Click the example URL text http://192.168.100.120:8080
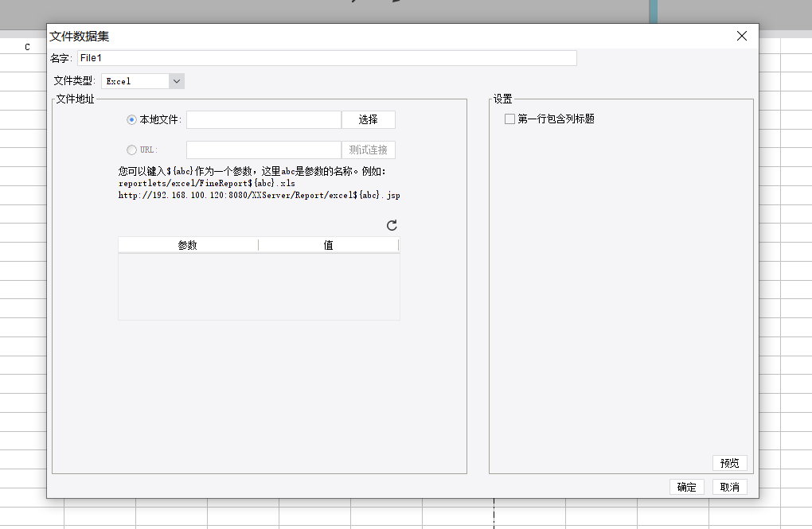The height and width of the screenshot is (529, 812). (185, 195)
